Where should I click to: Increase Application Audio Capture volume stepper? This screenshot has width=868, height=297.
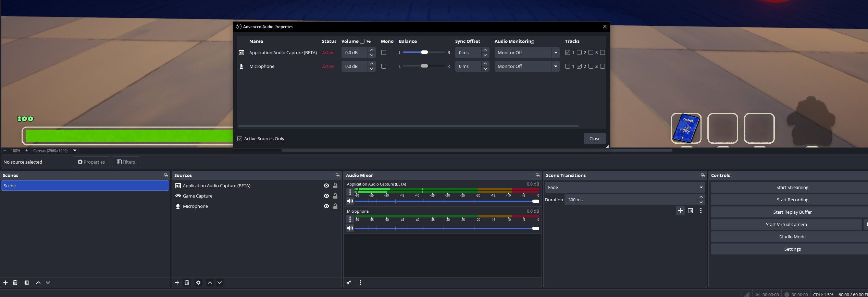(x=372, y=50)
